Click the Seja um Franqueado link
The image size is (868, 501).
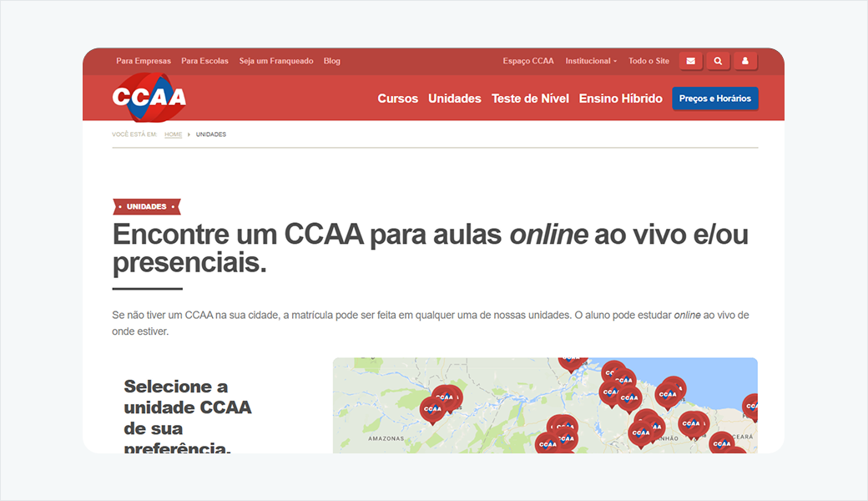pyautogui.click(x=276, y=61)
